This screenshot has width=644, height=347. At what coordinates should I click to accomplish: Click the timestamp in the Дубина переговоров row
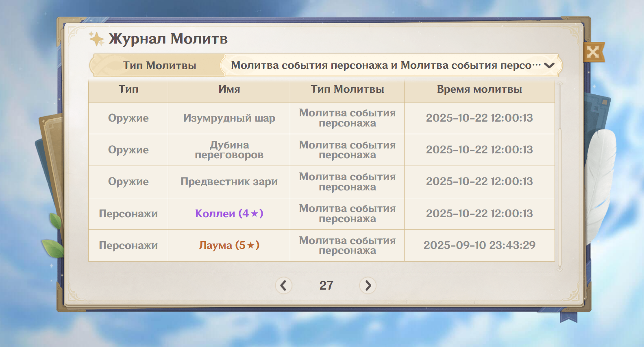pos(479,150)
